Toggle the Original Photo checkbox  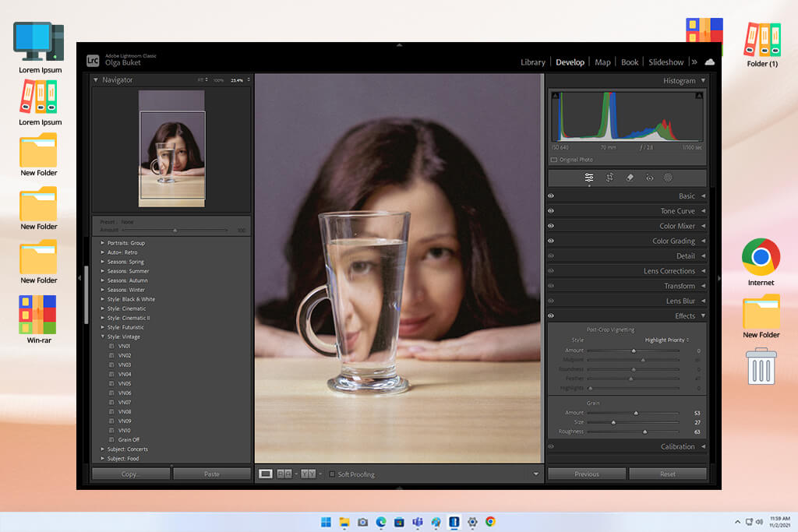click(x=554, y=160)
